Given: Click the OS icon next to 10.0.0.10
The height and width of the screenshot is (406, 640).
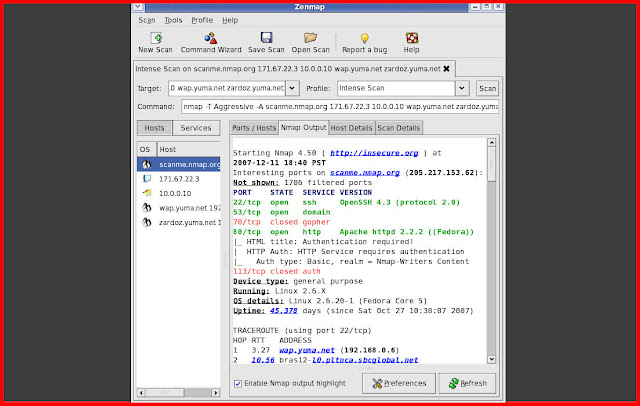Looking at the screenshot, I should tap(147, 193).
